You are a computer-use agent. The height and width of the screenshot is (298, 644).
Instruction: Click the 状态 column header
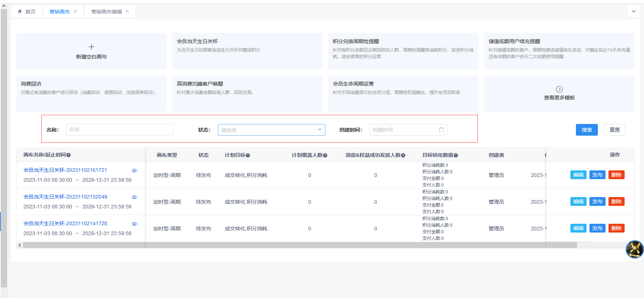(204, 155)
